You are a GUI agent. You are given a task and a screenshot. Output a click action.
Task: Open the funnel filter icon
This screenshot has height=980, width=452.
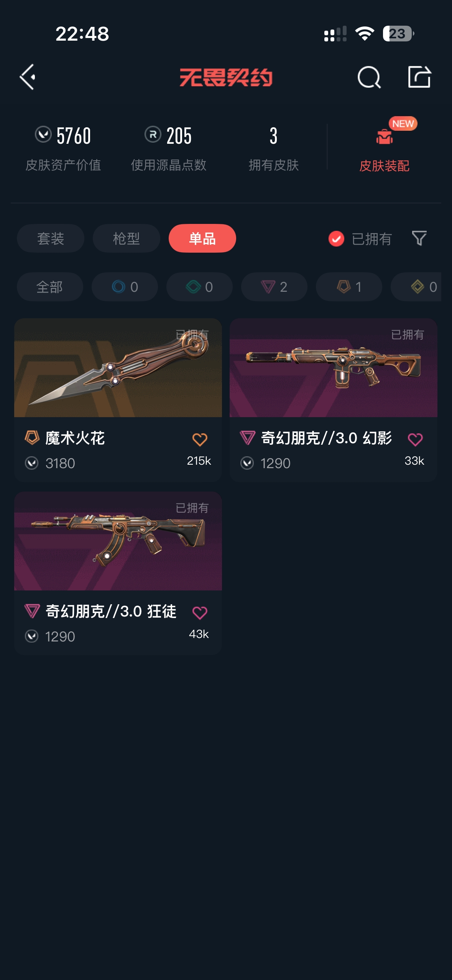coord(419,238)
